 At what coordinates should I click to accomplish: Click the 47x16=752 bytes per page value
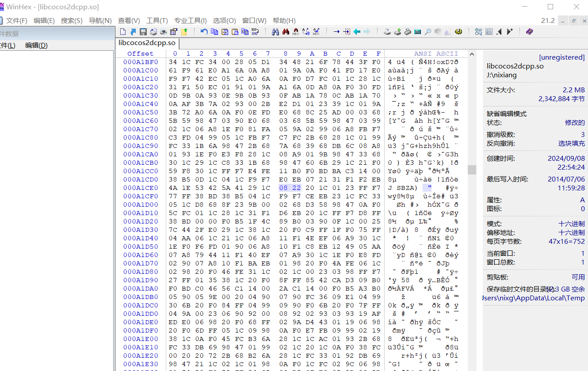(x=567, y=242)
